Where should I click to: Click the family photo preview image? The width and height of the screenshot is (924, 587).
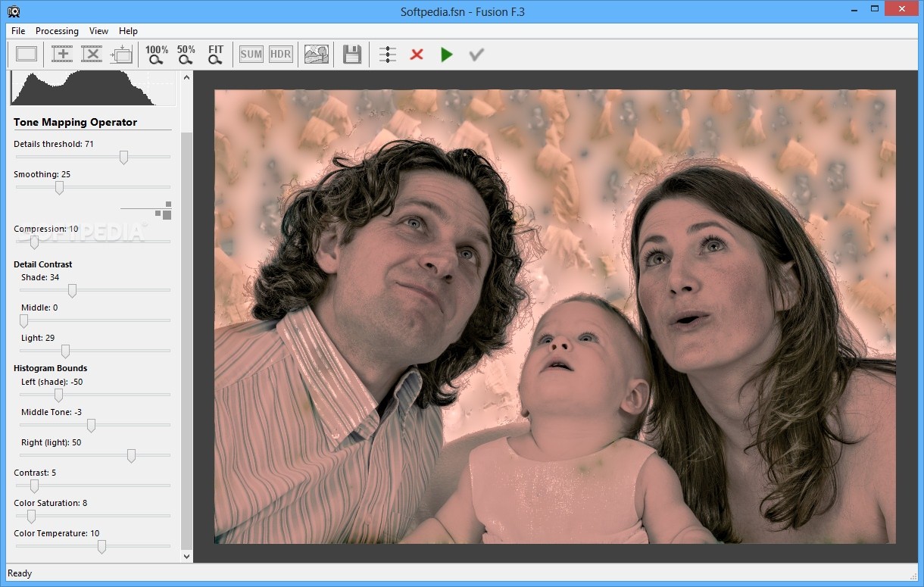click(x=555, y=317)
